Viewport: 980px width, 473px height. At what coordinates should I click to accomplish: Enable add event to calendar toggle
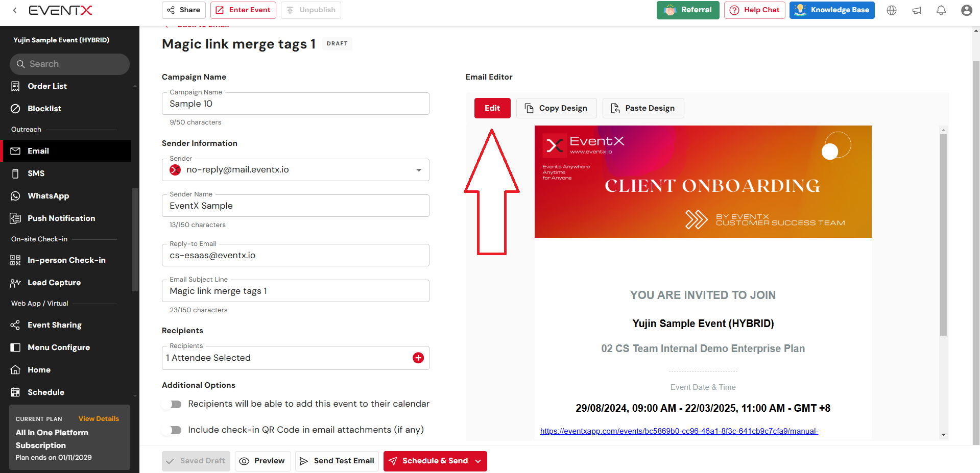173,404
